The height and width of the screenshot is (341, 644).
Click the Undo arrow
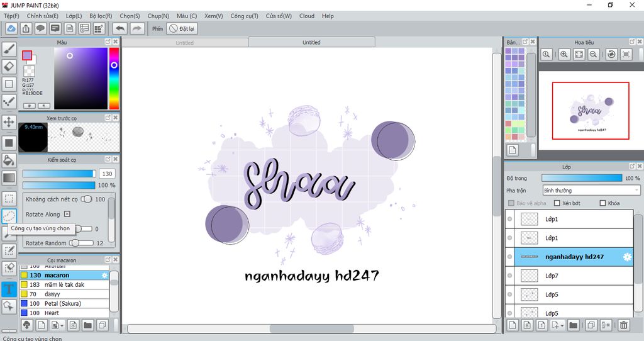(120, 28)
